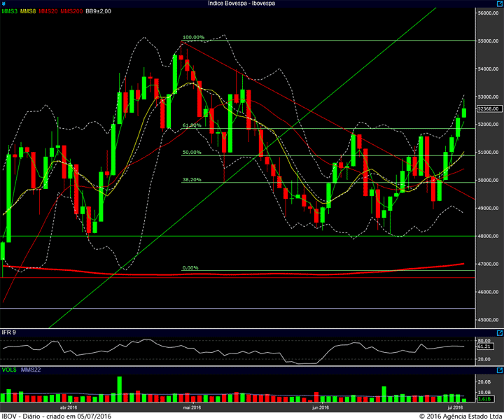Click the 45000,00 price axis label
The image size is (504, 420).
[x=489, y=320]
